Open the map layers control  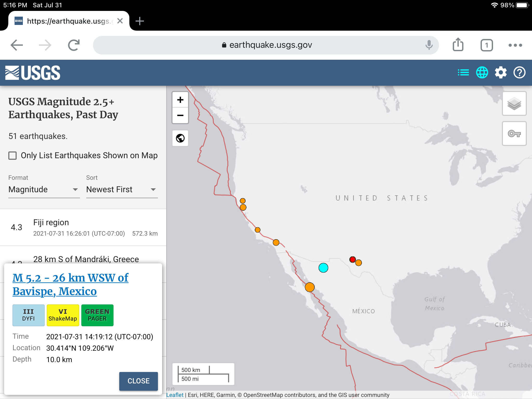514,104
